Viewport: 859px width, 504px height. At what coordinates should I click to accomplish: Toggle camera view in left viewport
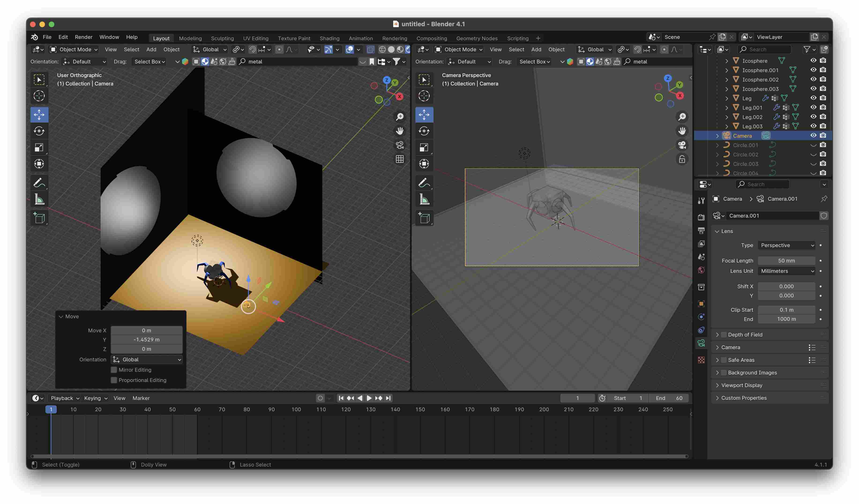pos(400,145)
